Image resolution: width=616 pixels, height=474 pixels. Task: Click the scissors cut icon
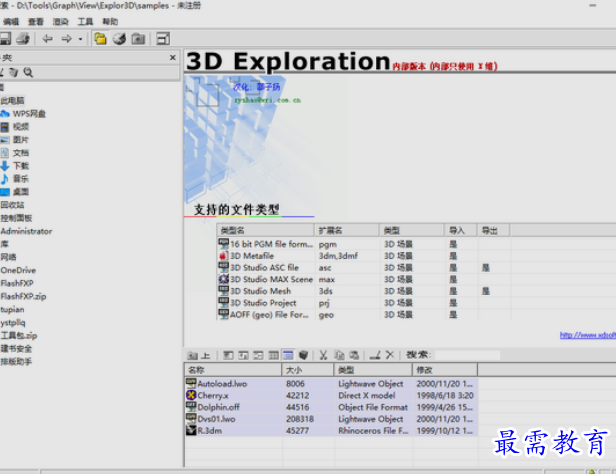pyautogui.click(x=323, y=355)
